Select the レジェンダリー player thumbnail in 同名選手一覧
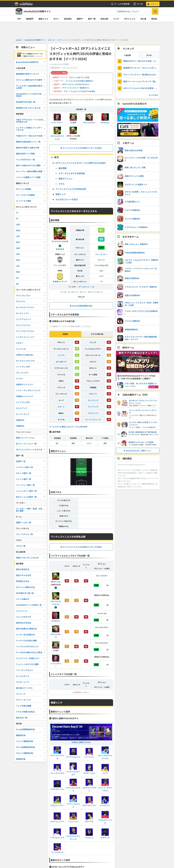This screenshot has width=174, height=868. click(57, 117)
